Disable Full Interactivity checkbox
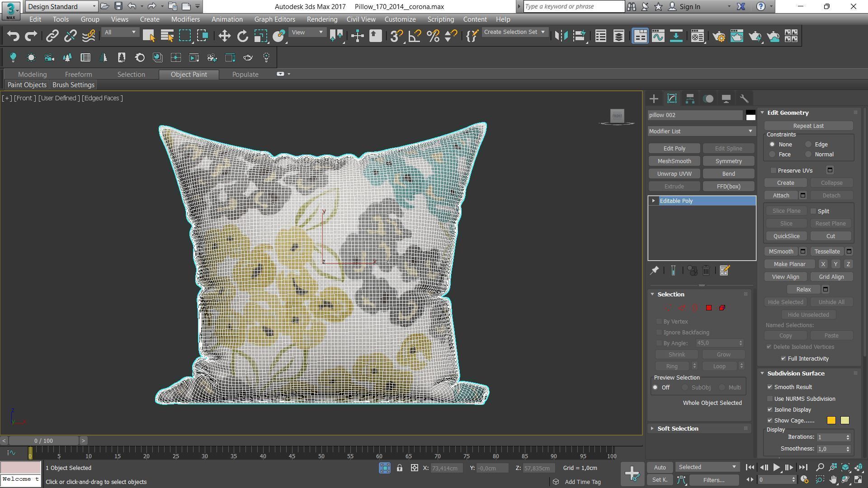Screen dimensions: 868x488 783,358
